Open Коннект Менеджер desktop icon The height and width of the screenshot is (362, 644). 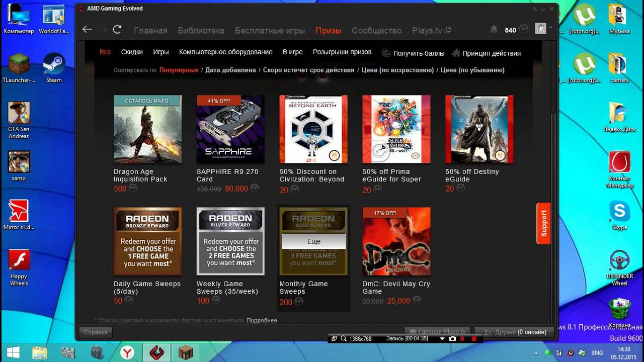(619, 169)
